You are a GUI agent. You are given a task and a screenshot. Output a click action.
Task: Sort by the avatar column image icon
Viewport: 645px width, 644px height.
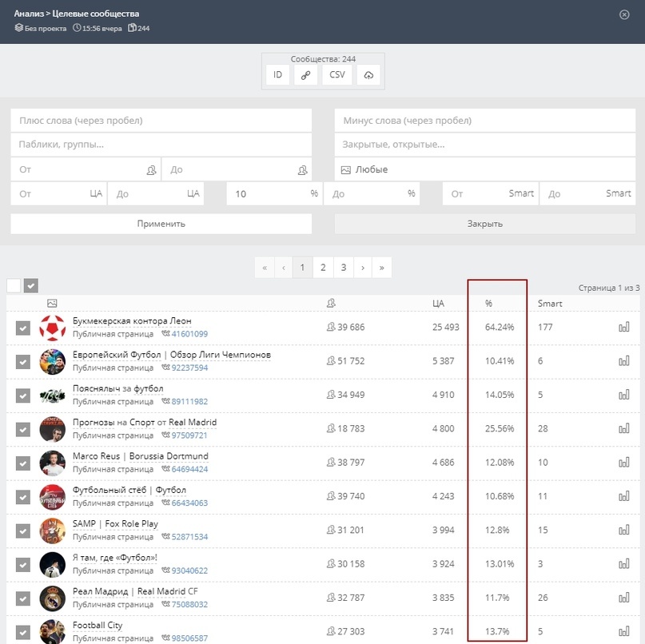pyautogui.click(x=52, y=304)
